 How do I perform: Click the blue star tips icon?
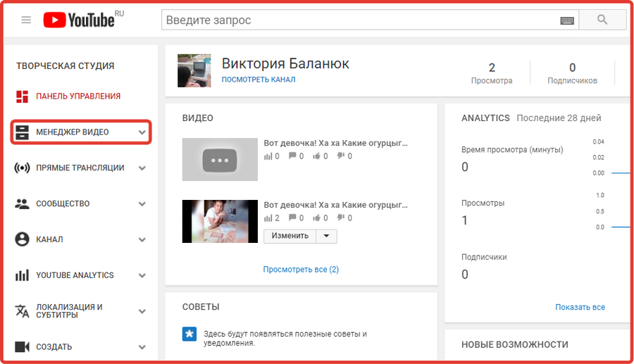tap(189, 334)
